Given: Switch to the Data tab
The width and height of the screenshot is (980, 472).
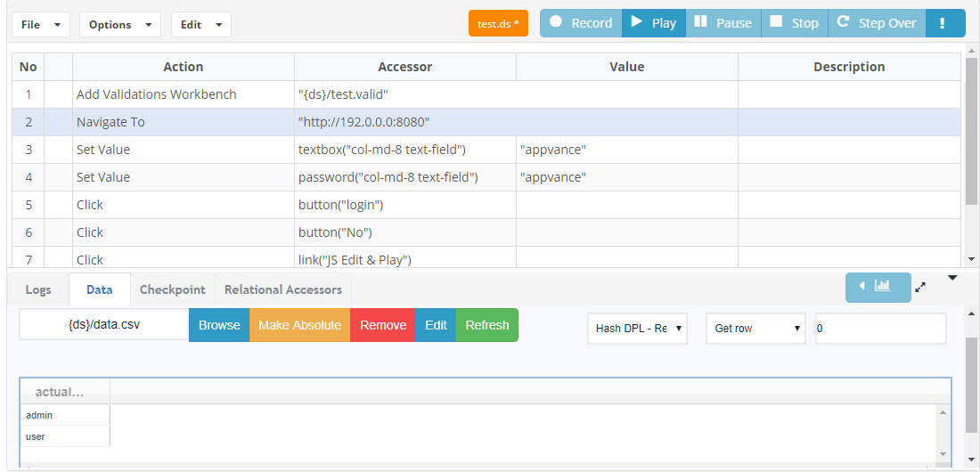Looking at the screenshot, I should coord(100,289).
